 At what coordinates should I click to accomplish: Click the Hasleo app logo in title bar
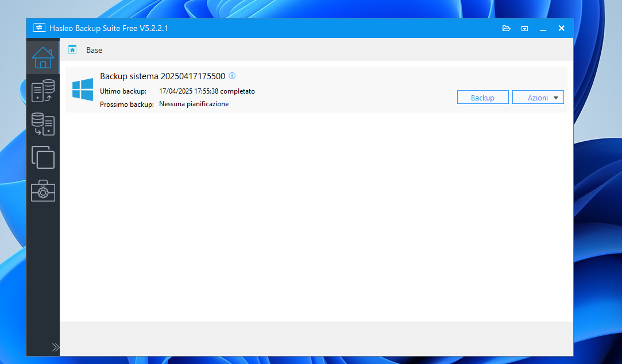[x=39, y=28]
